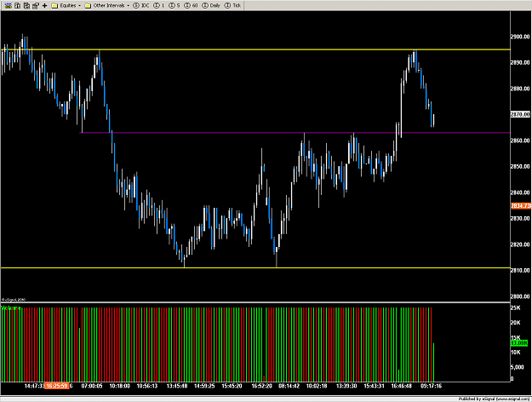This screenshot has width=532, height=402.
Task: Click the 2810.00 price axis label
Action: 520,271
